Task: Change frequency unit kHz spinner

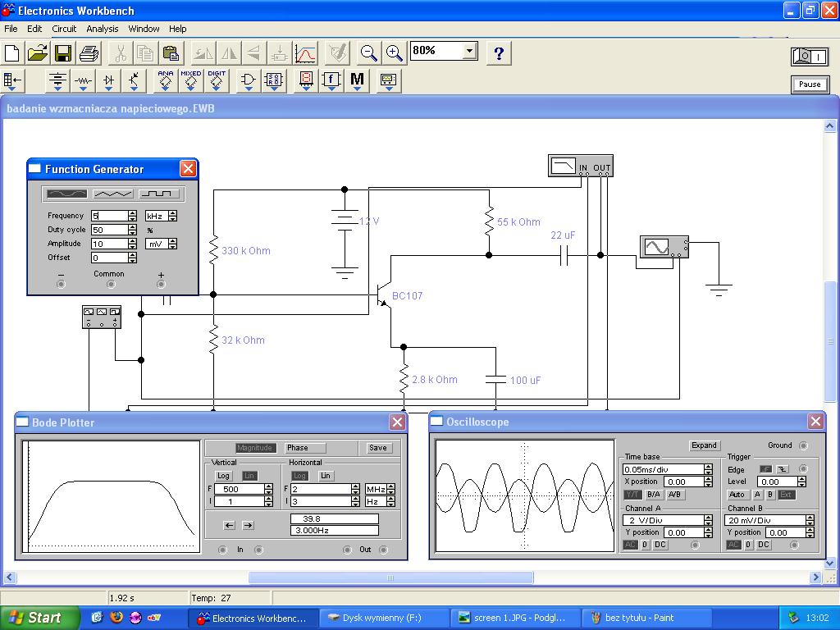Action: 172,216
